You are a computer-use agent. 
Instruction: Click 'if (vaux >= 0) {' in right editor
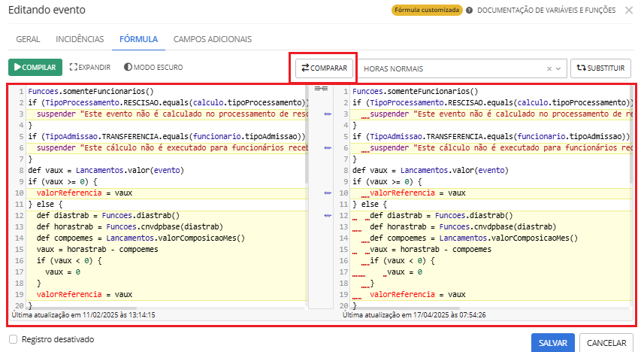pos(387,182)
